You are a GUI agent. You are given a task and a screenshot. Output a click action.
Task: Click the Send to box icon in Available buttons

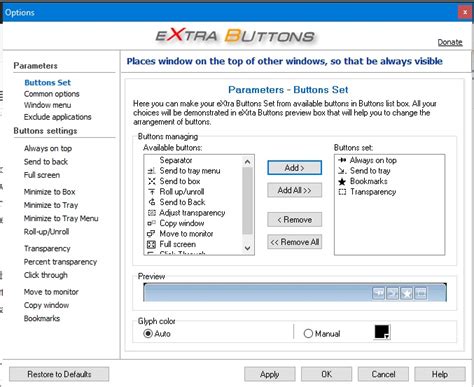coord(152,181)
